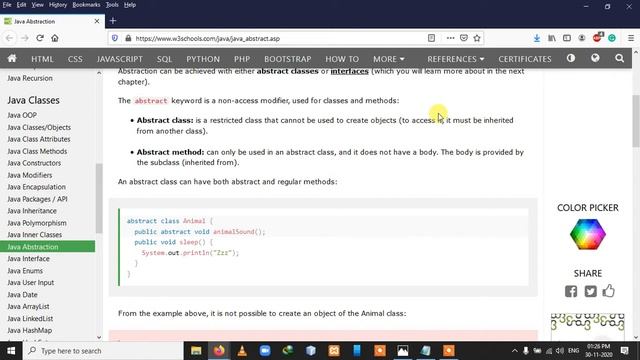Go back with the browser back arrow

pyautogui.click(x=9, y=38)
